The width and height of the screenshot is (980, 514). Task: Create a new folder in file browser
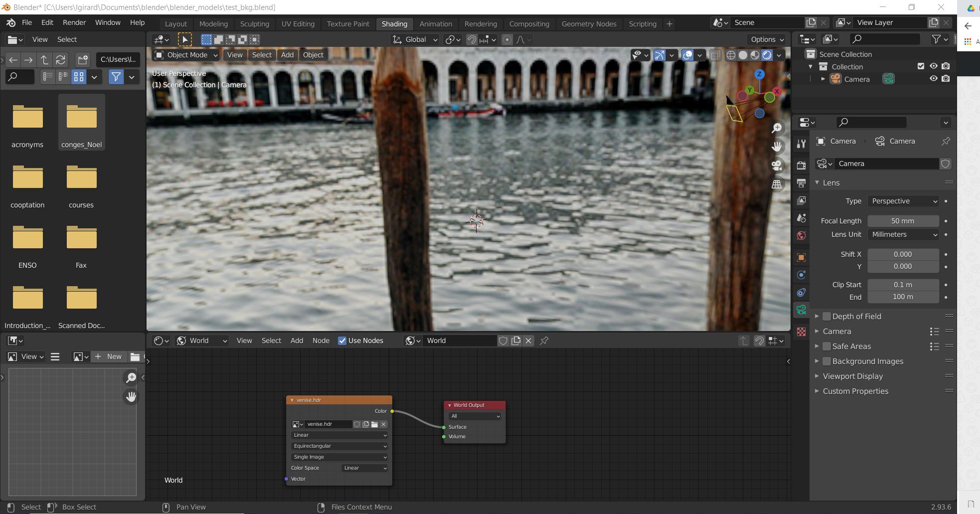83,60
